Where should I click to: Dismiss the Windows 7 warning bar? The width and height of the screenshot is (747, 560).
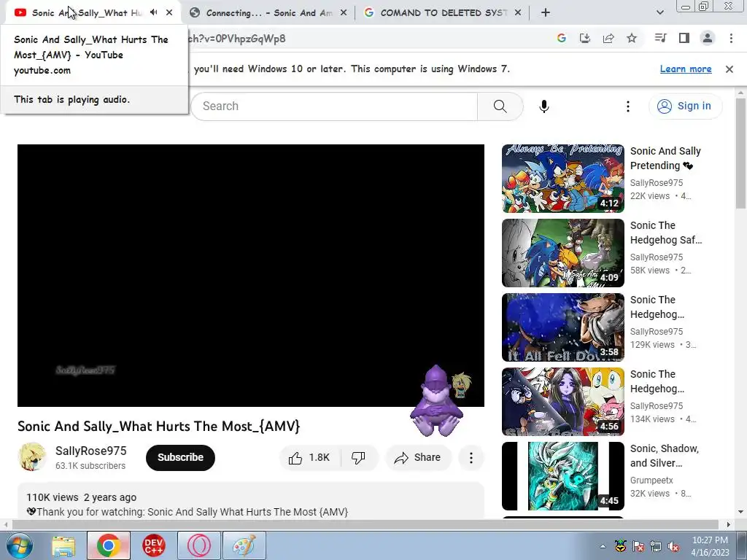pos(729,69)
